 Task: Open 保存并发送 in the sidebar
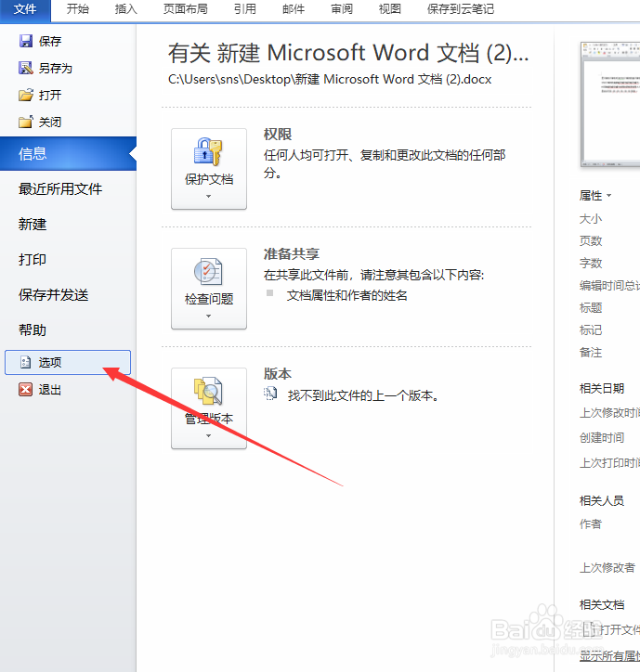pos(53,295)
